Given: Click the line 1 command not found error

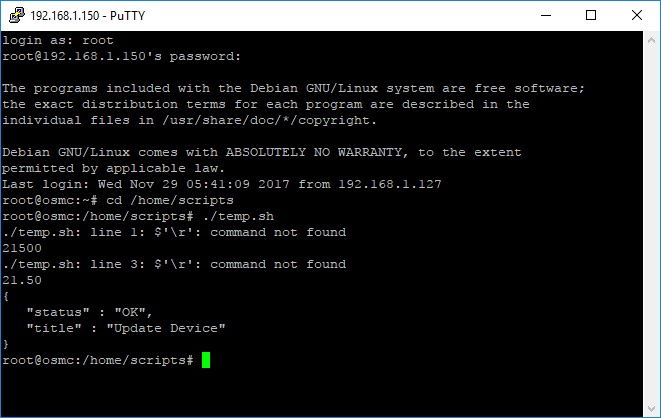Looking at the screenshot, I should (174, 232).
